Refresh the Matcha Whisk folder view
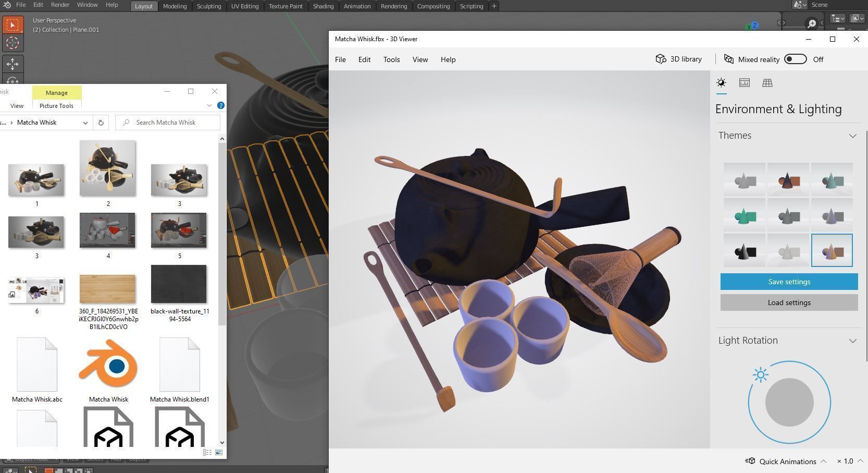This screenshot has height=473, width=868. point(101,123)
